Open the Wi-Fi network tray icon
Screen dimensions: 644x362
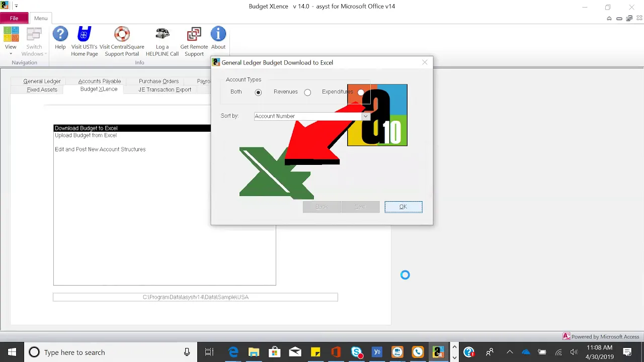point(558,352)
